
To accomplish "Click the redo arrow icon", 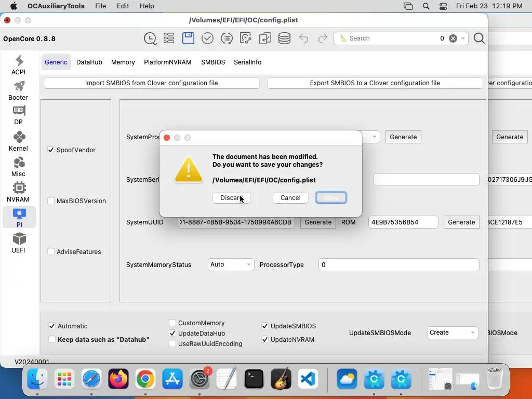I will coord(323,38).
